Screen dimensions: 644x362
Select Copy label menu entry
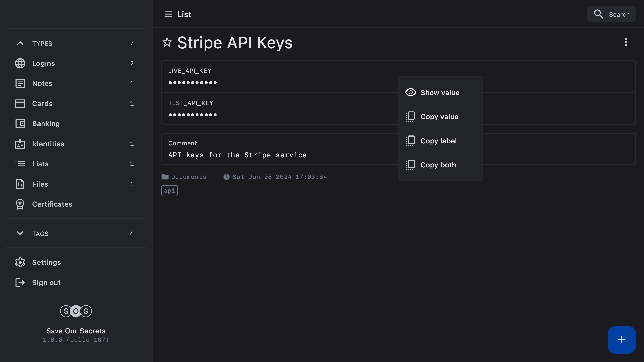click(438, 141)
